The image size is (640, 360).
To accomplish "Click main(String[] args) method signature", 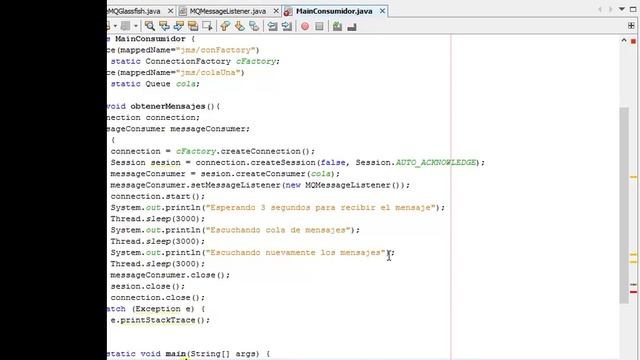I will coord(212,353).
